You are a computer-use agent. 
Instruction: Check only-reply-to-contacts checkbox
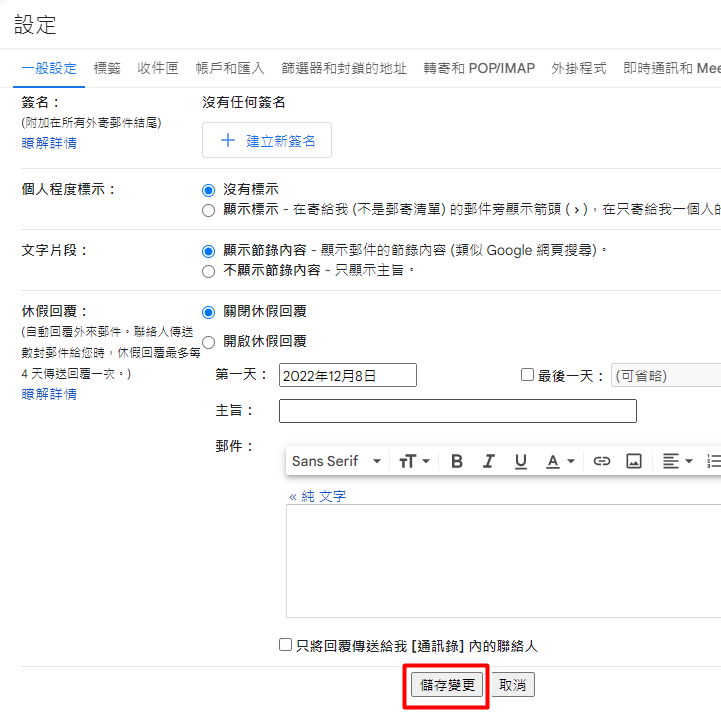(x=286, y=645)
